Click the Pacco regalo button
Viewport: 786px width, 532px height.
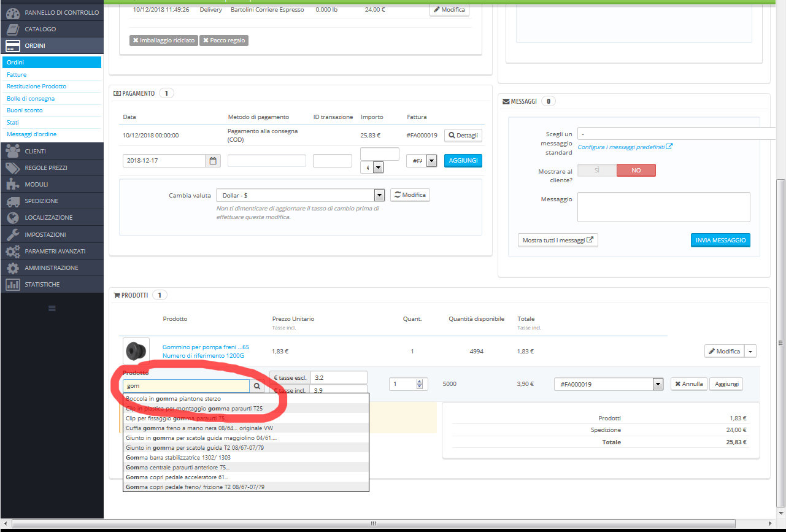pos(223,40)
